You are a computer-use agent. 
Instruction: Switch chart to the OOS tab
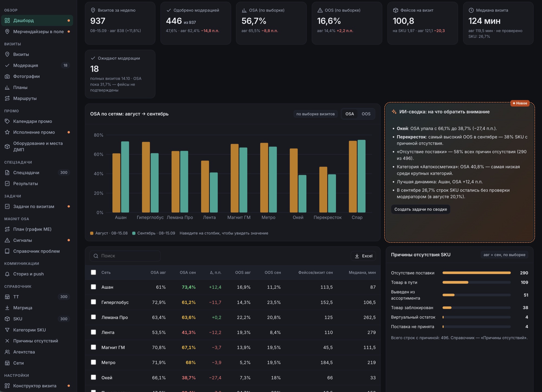(x=366, y=114)
